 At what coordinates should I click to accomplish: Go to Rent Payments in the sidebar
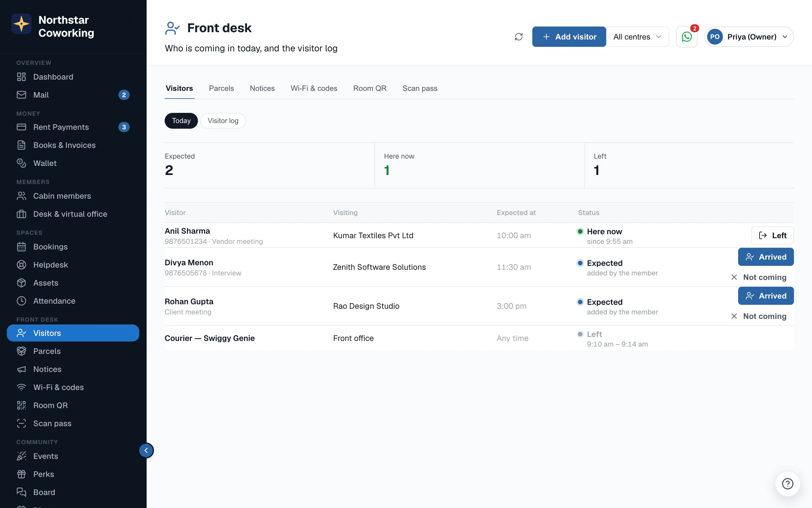pos(73,127)
